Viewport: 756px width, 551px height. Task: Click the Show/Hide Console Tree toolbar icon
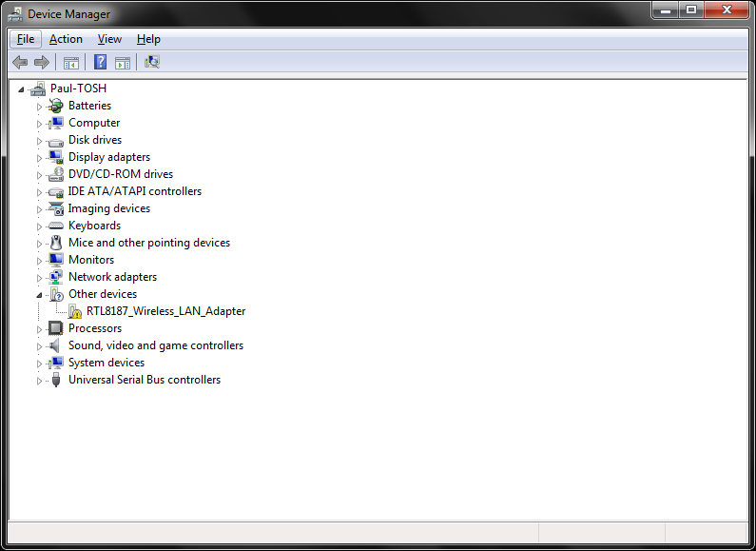point(70,63)
